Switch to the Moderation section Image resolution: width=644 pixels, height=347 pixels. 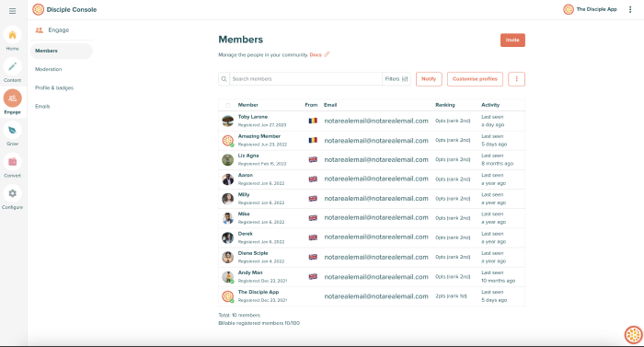49,69
